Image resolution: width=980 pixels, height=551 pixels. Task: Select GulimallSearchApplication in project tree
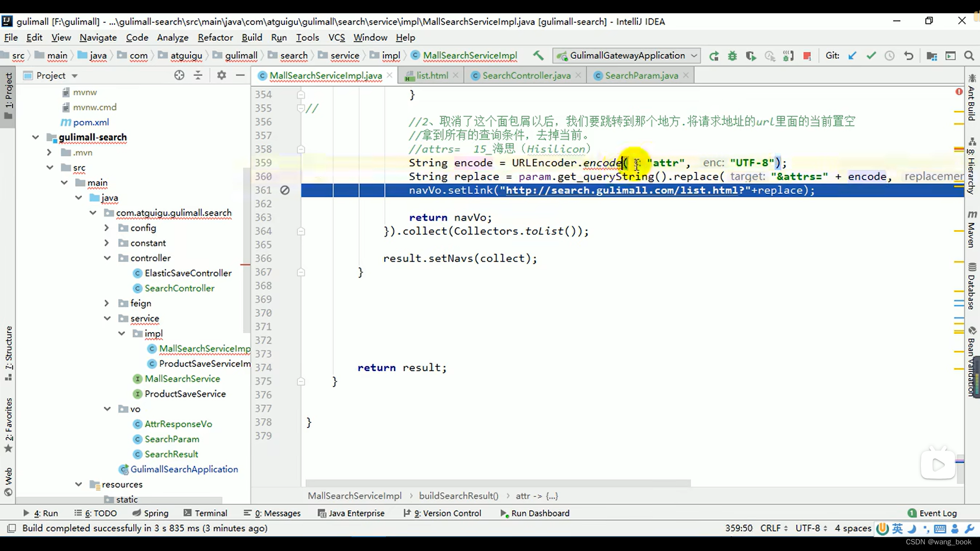click(184, 469)
